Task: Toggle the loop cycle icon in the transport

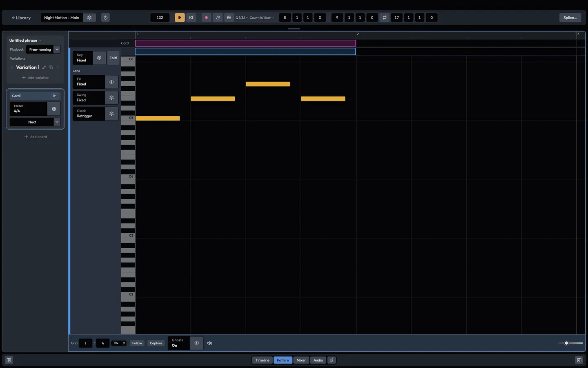Action: [384, 18]
